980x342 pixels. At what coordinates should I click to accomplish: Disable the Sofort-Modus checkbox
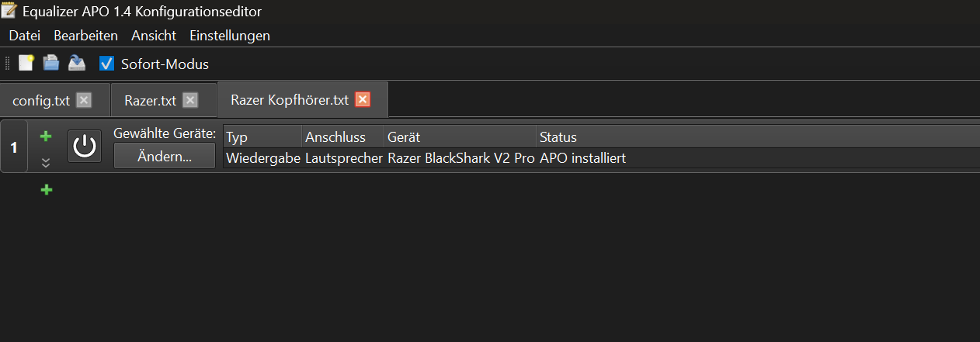[107, 64]
